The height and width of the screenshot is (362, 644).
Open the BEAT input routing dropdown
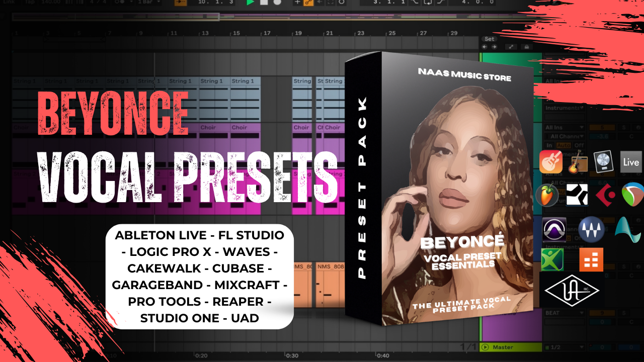coord(563,313)
